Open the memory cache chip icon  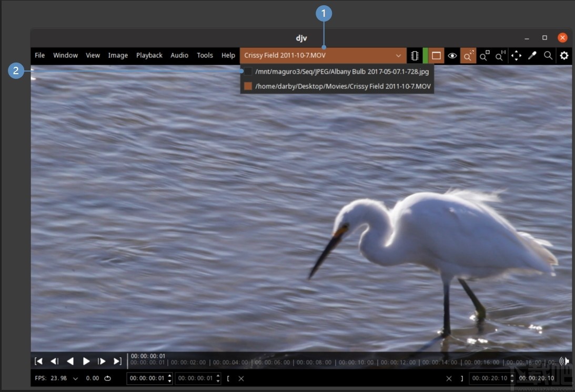(x=415, y=55)
